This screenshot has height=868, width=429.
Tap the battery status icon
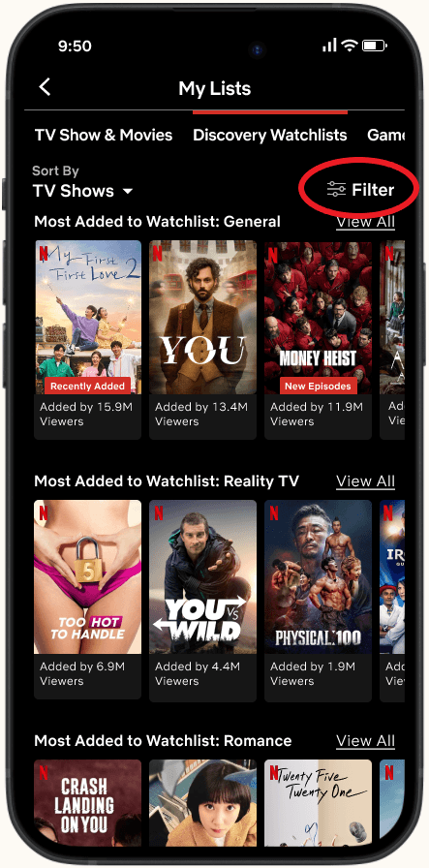(x=376, y=46)
